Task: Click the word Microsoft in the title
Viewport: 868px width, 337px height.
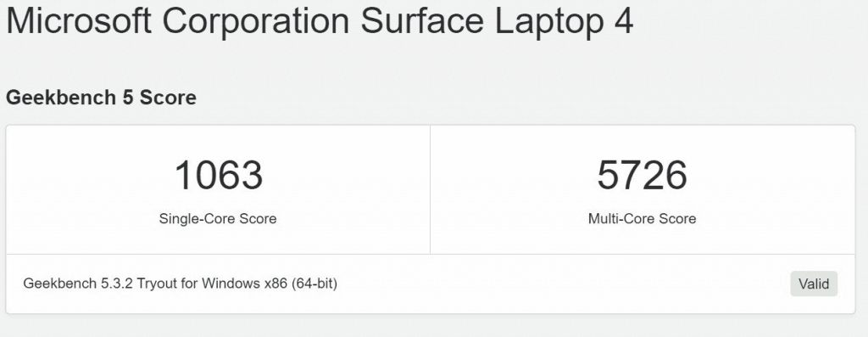Action: [x=79, y=21]
